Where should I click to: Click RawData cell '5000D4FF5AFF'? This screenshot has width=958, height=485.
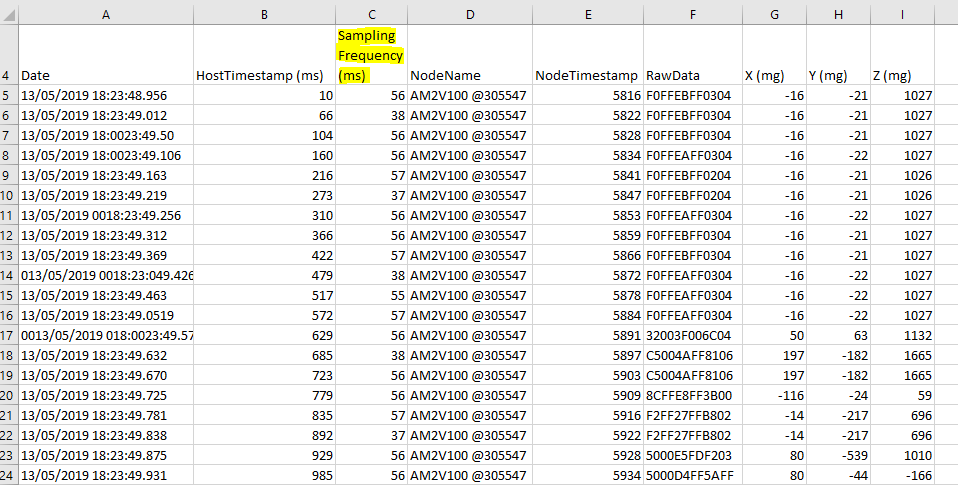click(693, 475)
